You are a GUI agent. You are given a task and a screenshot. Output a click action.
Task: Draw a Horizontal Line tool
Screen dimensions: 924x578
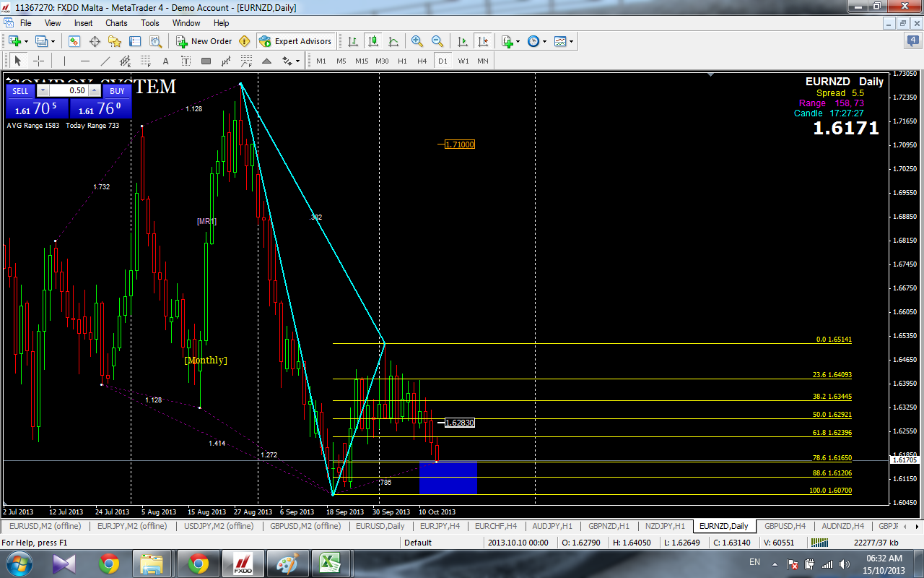[85, 61]
